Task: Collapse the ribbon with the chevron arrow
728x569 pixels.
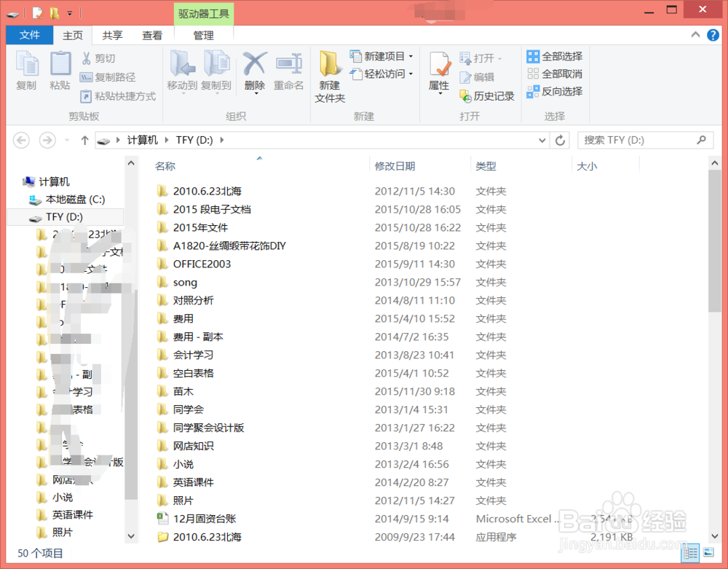Action: [695, 34]
